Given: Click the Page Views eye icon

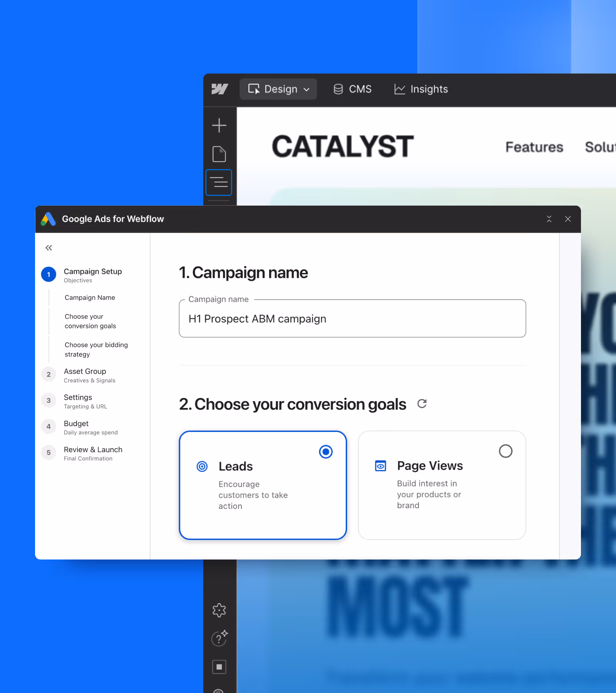Looking at the screenshot, I should tap(380, 466).
